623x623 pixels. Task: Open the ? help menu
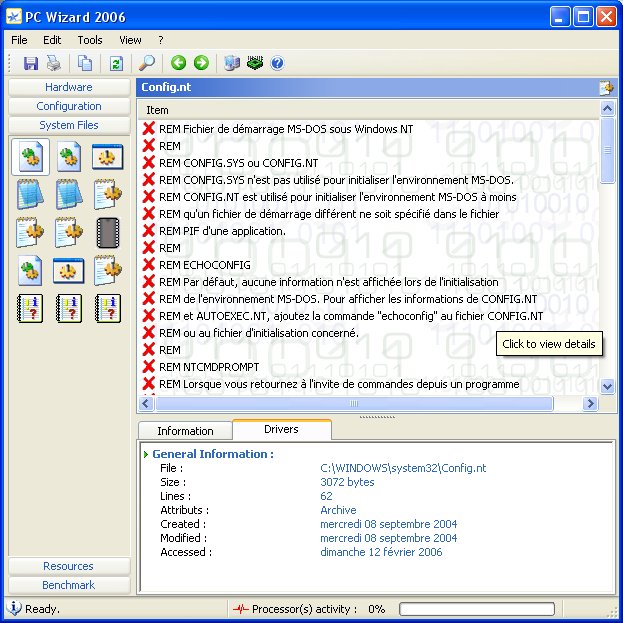pyautogui.click(x=161, y=40)
